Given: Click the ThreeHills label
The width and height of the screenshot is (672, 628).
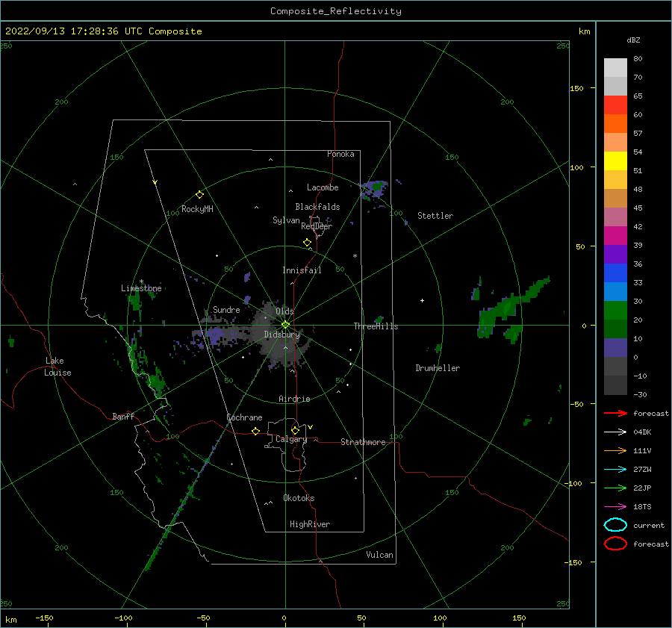Looking at the screenshot, I should point(376,326).
